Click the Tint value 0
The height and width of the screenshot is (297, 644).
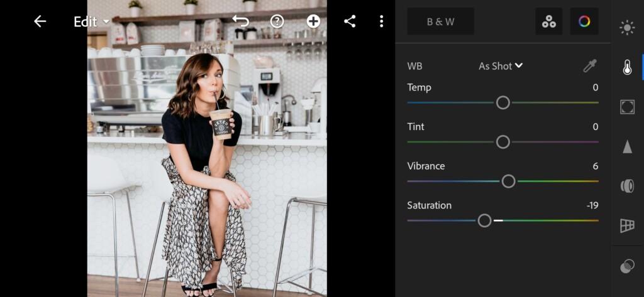[595, 127]
